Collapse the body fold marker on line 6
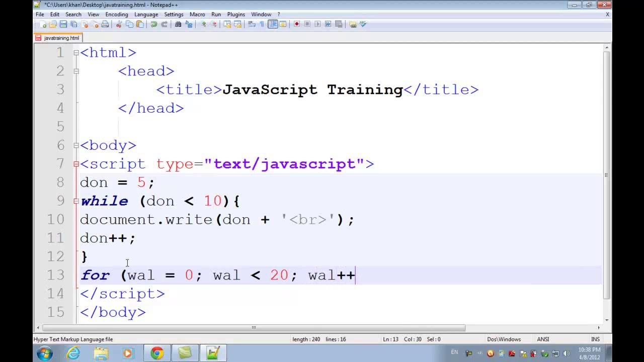Screen dimensions: 644x362 point(76,145)
